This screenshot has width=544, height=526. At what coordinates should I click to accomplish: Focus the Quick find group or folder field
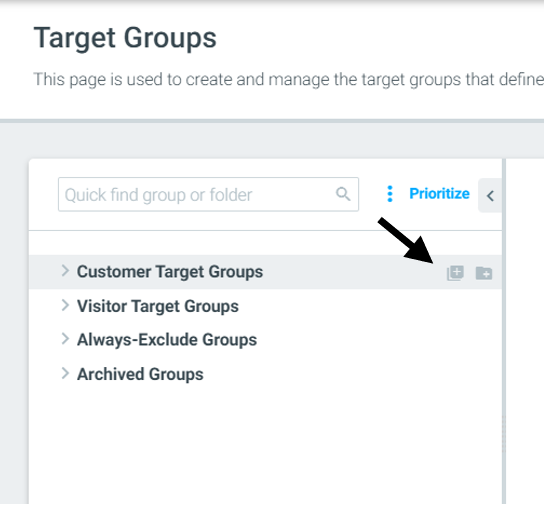click(x=208, y=194)
